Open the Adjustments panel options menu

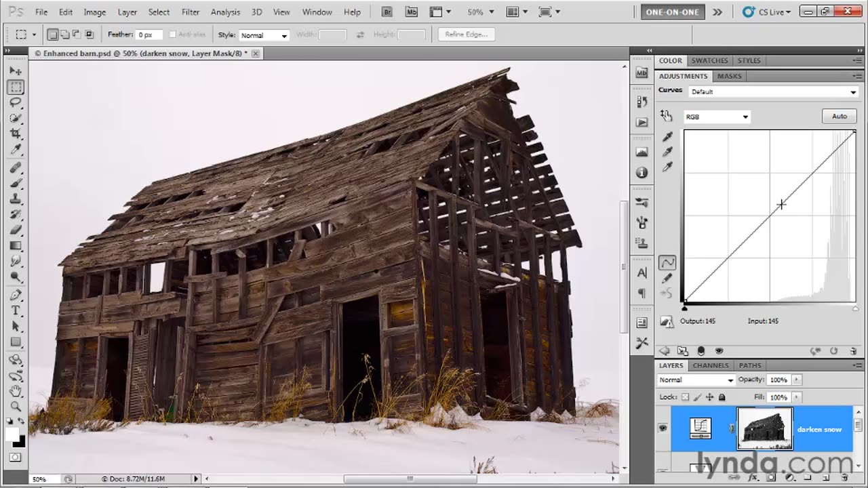[858, 76]
